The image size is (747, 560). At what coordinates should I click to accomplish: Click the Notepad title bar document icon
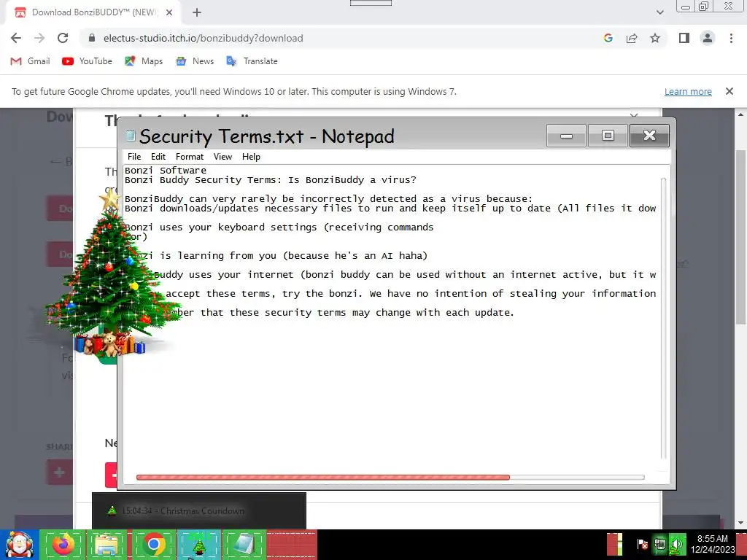(130, 136)
